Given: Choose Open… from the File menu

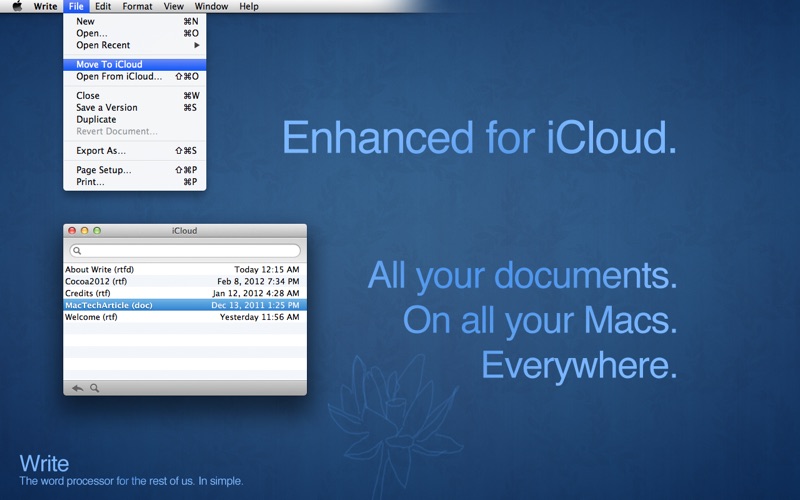Looking at the screenshot, I should pos(135,33).
